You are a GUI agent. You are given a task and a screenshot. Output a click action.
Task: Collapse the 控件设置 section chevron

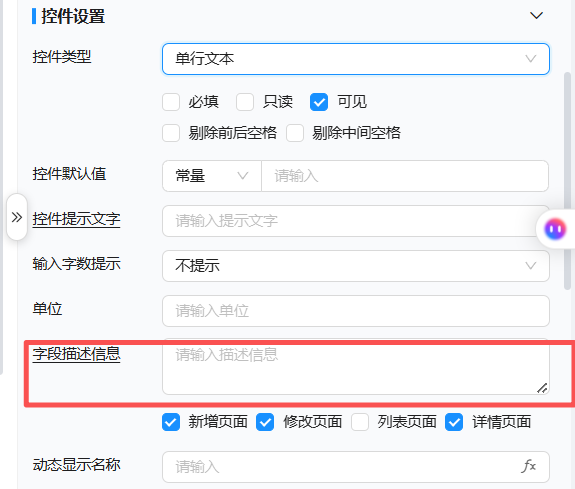[536, 15]
